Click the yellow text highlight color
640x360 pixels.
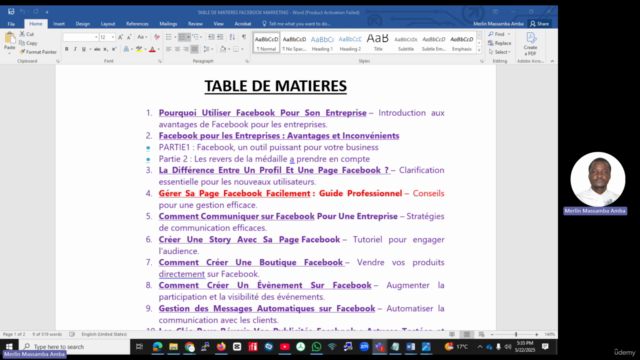pyautogui.click(x=139, y=49)
